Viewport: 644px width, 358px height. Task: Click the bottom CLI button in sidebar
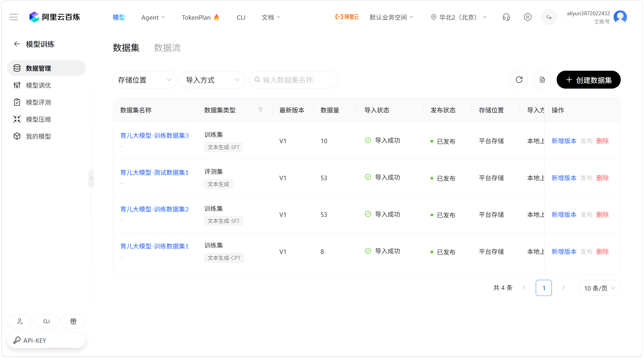(47, 321)
